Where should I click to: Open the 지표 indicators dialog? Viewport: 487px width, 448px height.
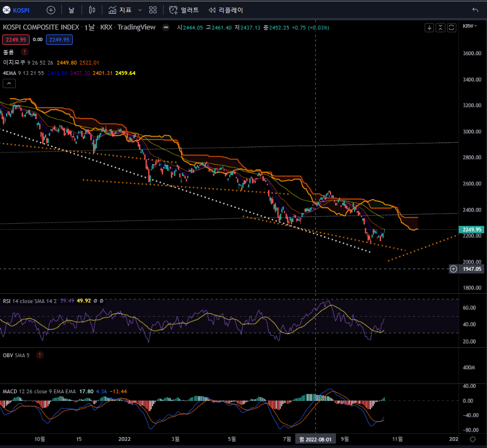click(120, 10)
